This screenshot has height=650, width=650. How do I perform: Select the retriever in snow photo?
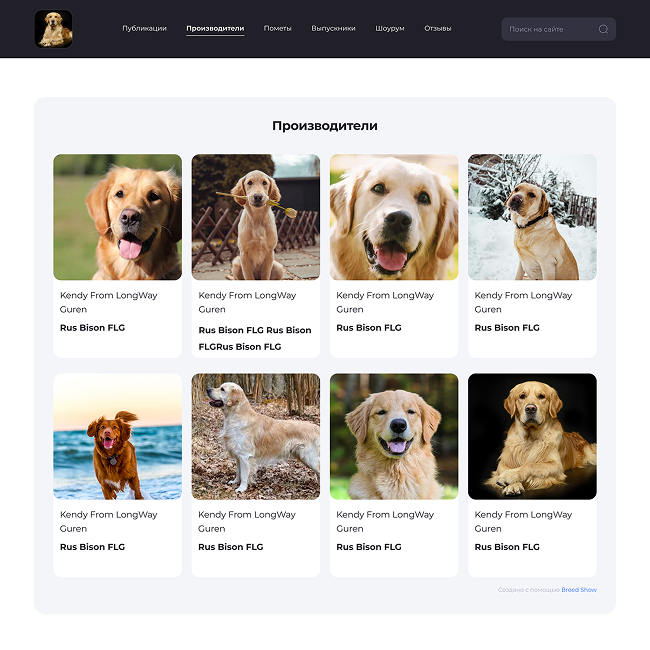tap(532, 217)
